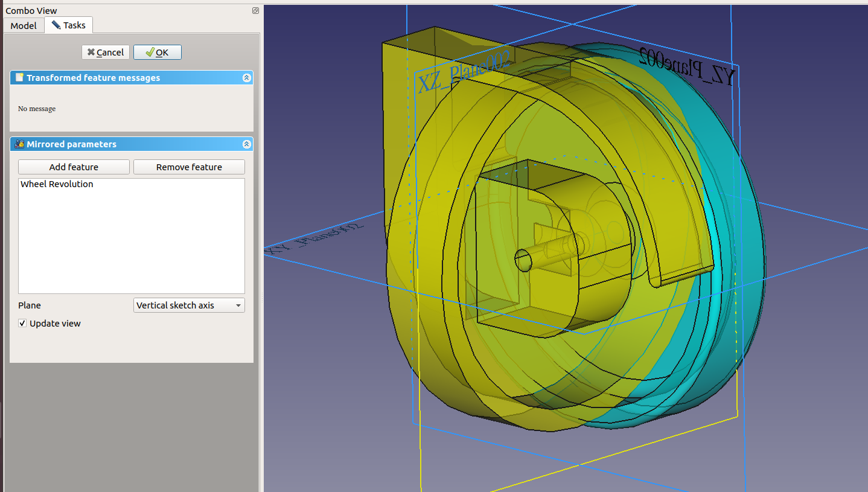Undock the Combo View panel
Viewport: 868px width, 492px height.
pyautogui.click(x=255, y=11)
